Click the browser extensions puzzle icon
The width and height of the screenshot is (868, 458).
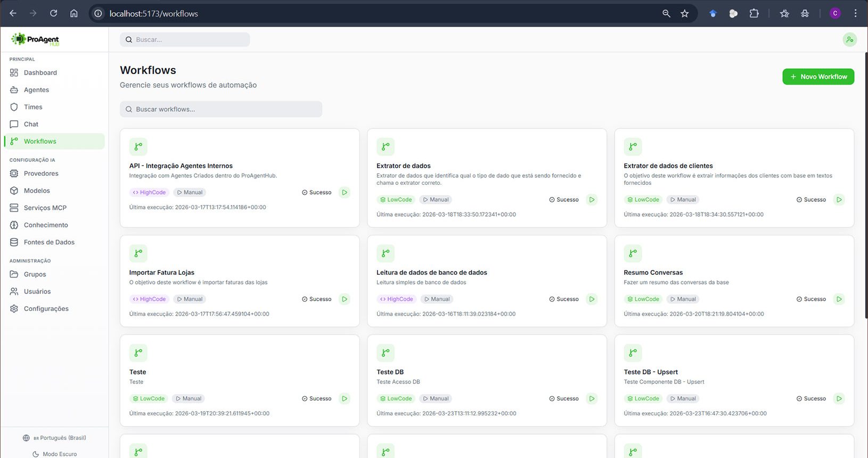point(754,13)
